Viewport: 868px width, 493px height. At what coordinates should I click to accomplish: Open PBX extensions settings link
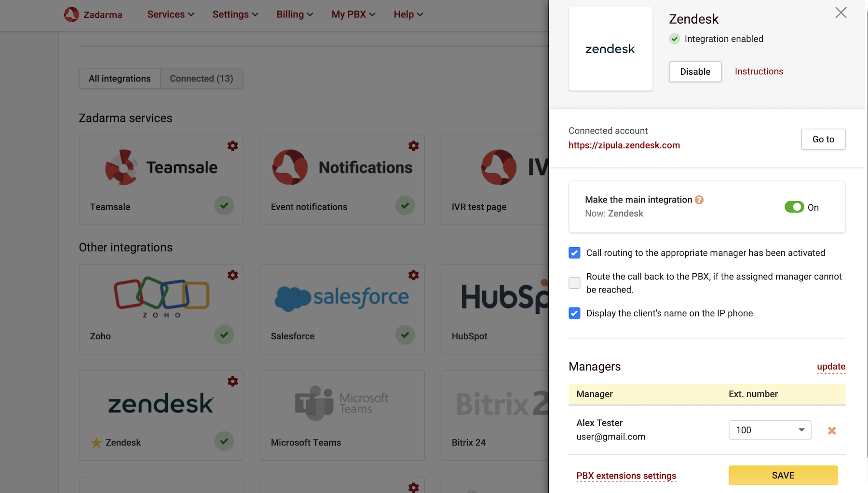tap(626, 476)
